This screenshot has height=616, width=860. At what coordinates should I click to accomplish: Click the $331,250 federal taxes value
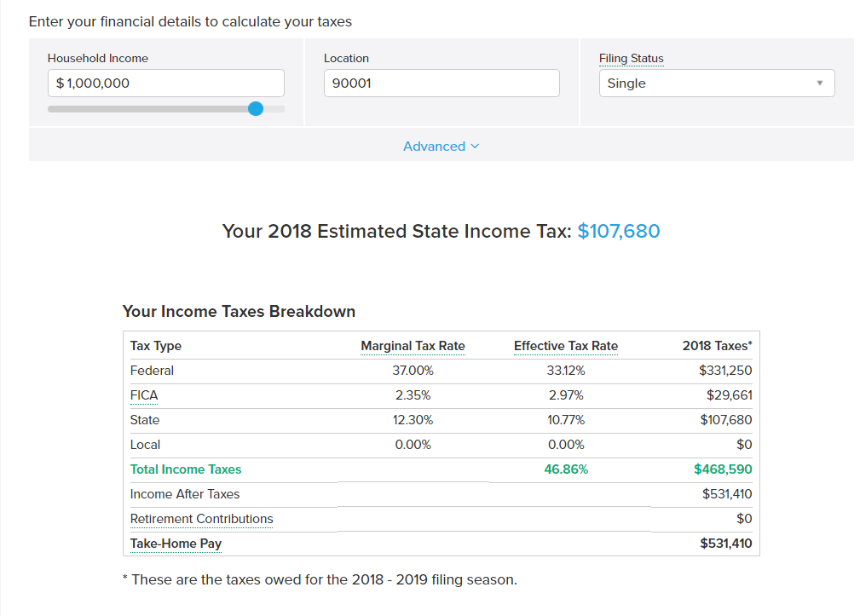[x=725, y=371]
